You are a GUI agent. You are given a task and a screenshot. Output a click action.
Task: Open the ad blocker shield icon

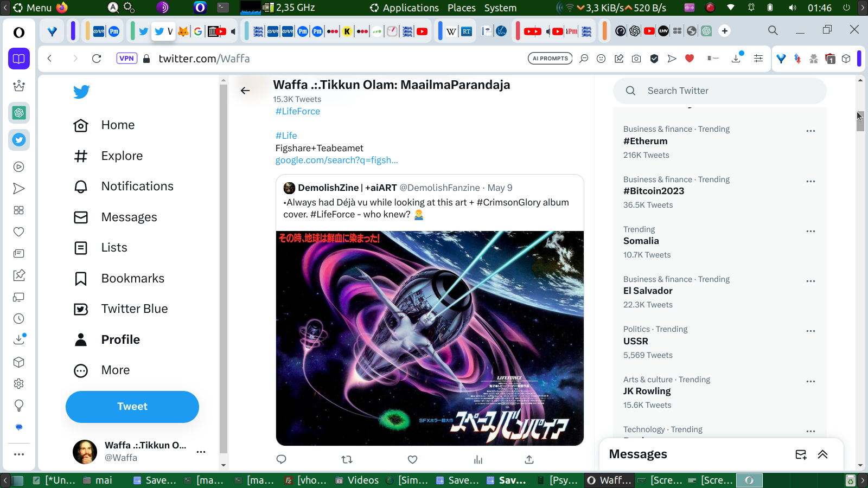click(654, 59)
